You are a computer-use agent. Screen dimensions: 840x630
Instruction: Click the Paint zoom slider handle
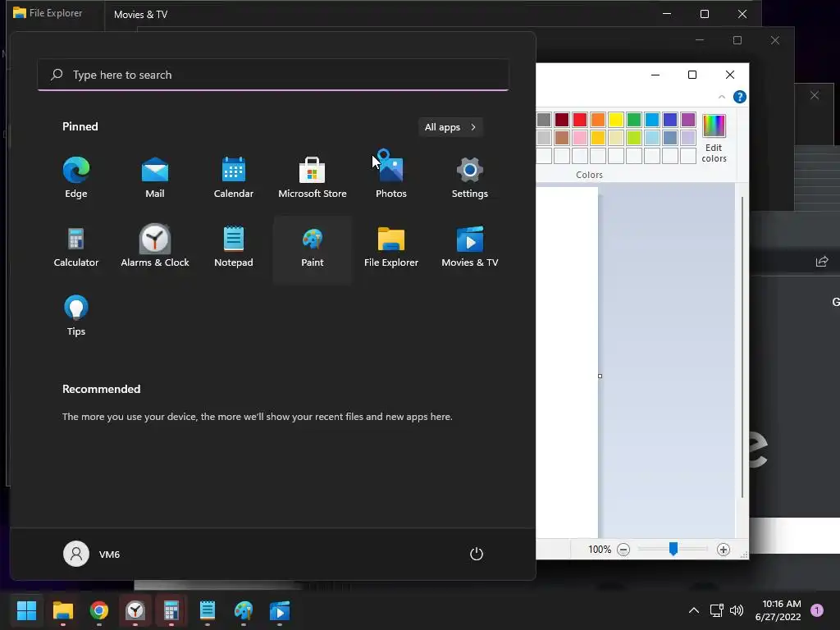(x=673, y=549)
